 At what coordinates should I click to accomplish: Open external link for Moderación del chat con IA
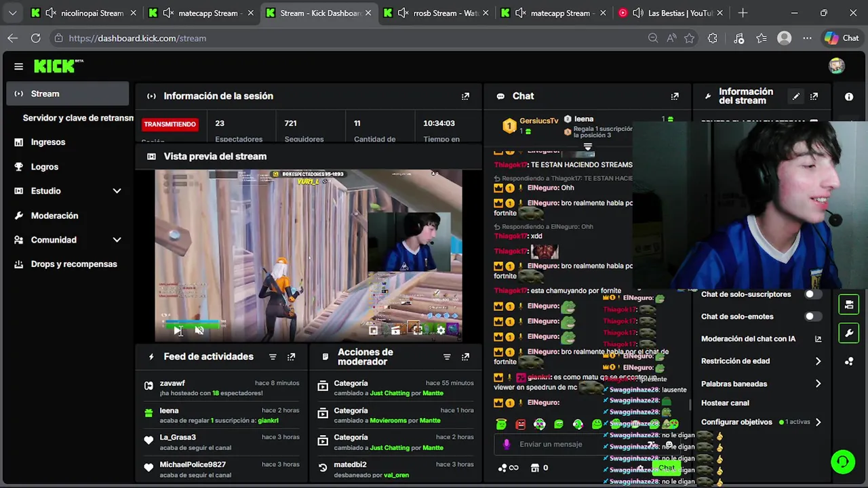pyautogui.click(x=818, y=339)
